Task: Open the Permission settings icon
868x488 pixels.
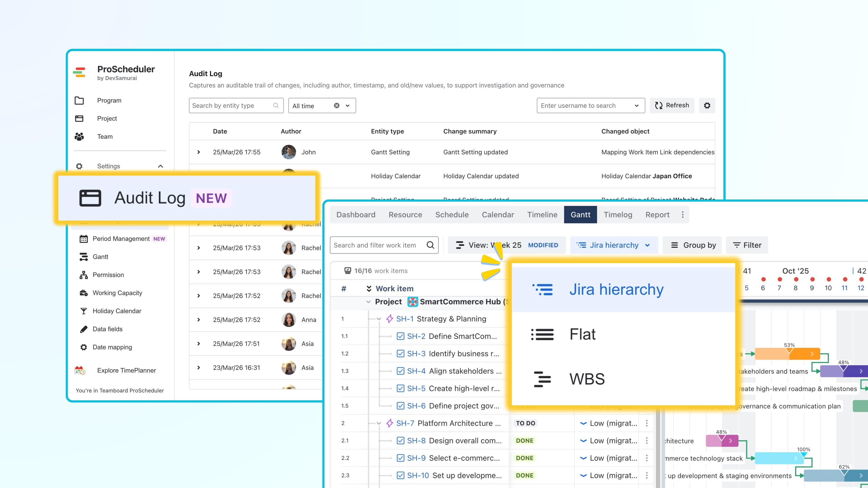Action: (84, 275)
